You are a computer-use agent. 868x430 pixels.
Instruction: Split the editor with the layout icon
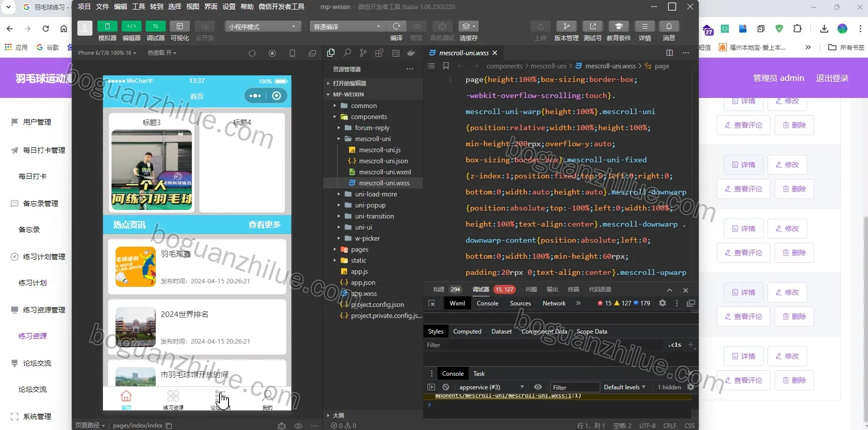[x=670, y=53]
